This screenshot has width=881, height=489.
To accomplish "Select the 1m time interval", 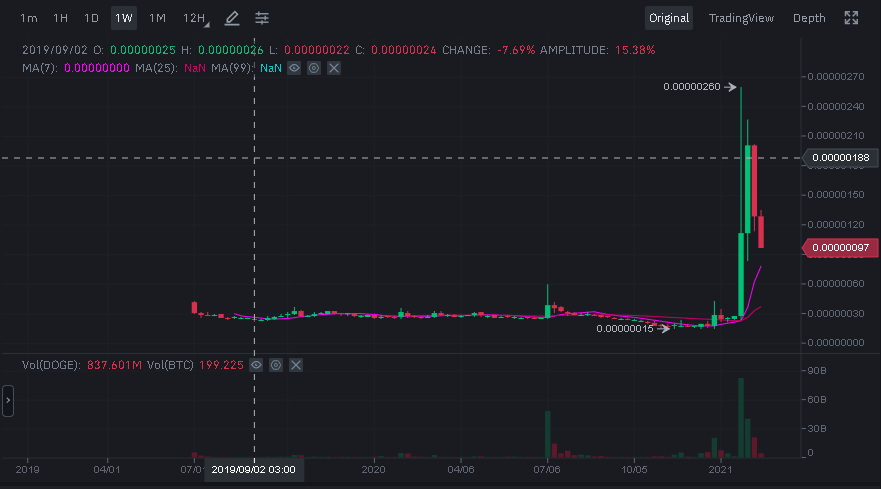I will tap(28, 18).
